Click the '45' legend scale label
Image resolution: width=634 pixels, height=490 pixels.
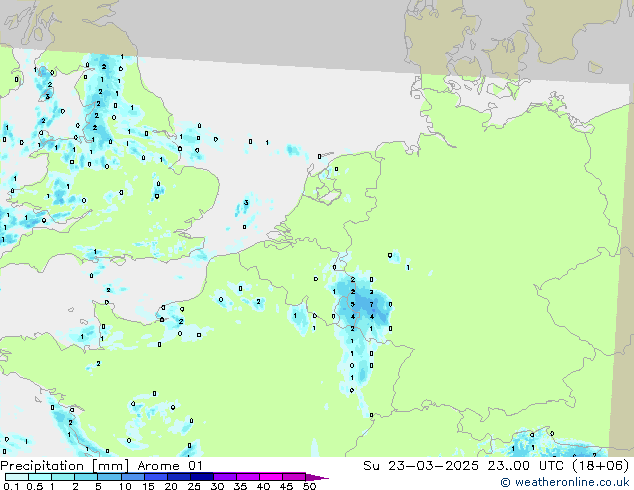point(286,486)
